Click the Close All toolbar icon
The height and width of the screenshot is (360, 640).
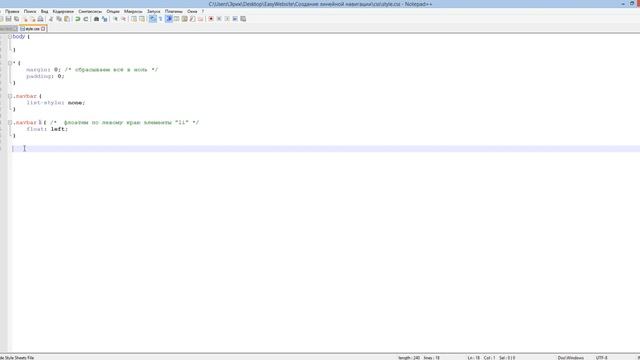33,19
